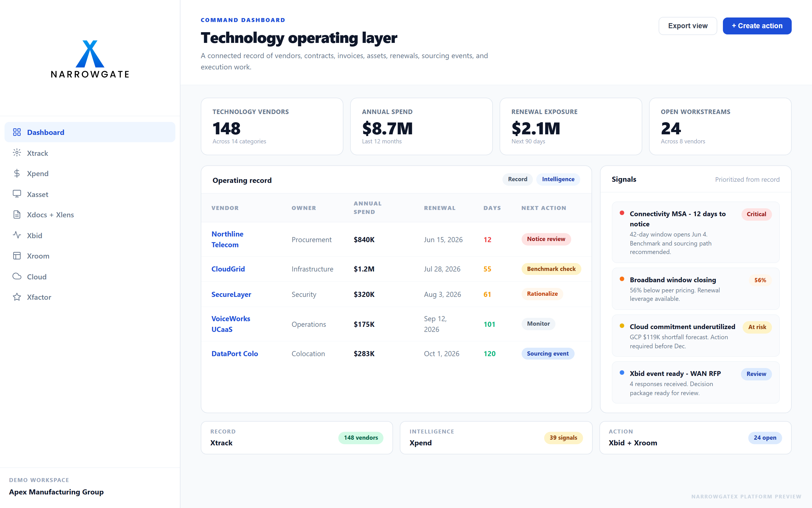
Task: Open the Xbid section label
Action: (x=35, y=236)
